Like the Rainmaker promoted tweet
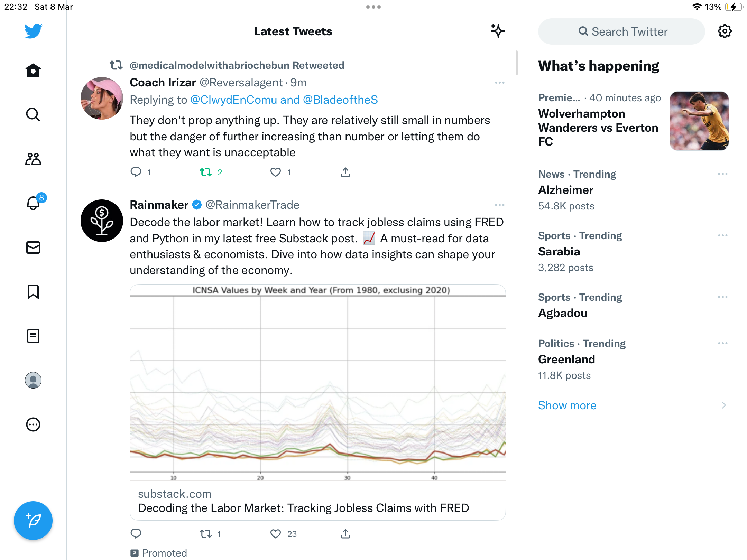This screenshot has width=747, height=560. 276,534
